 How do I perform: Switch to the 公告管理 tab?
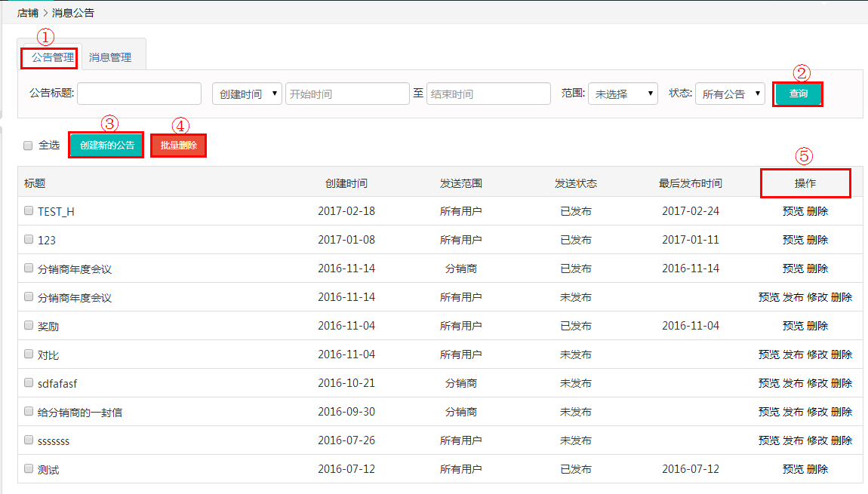click(52, 57)
